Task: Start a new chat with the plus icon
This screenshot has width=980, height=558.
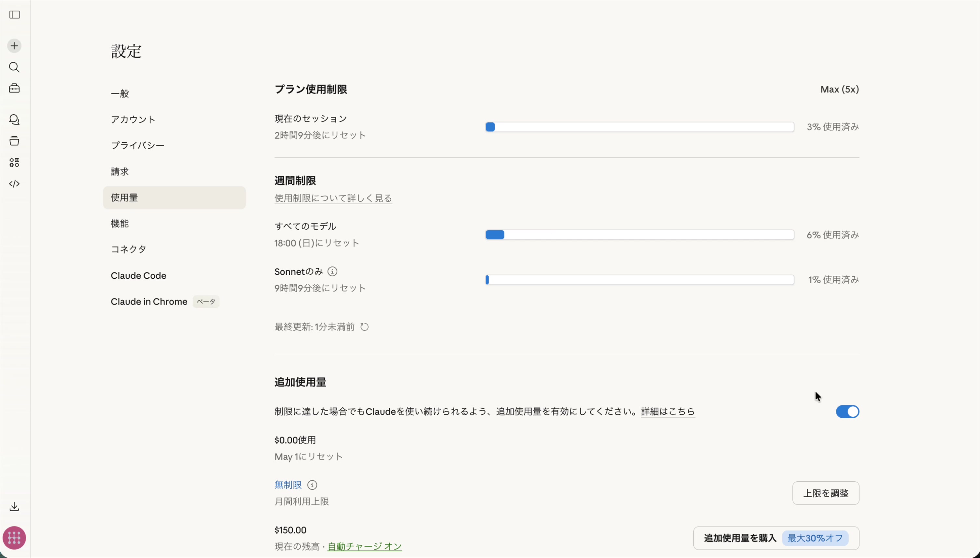Action: click(14, 45)
